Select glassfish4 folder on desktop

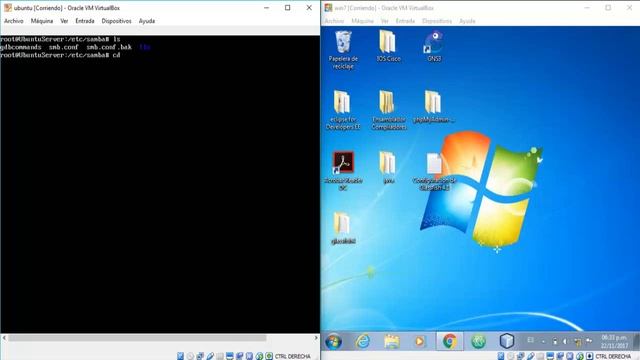click(343, 228)
